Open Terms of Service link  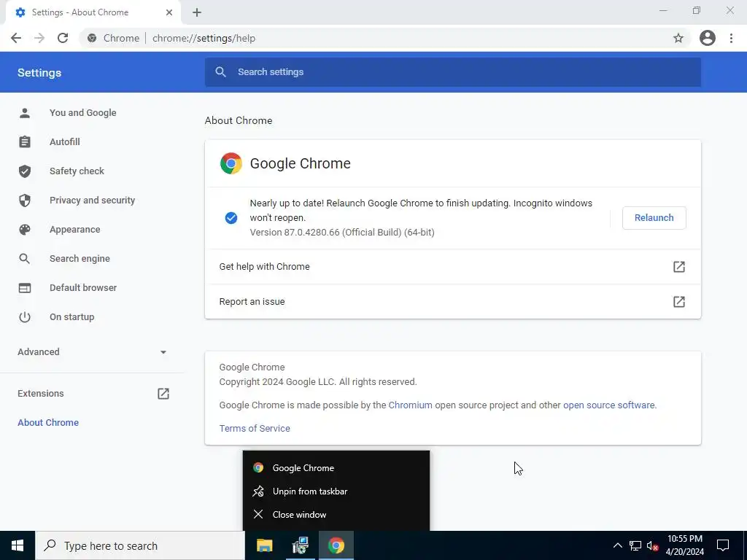point(255,428)
